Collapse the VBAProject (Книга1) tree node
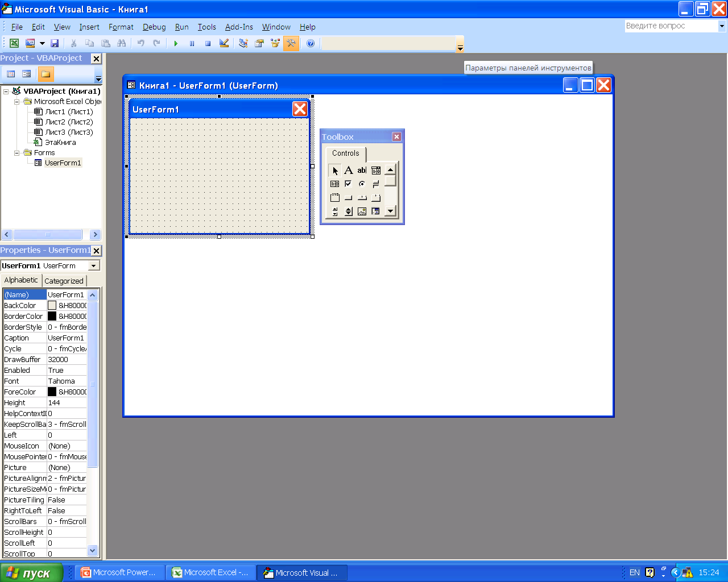The width and height of the screenshot is (728, 582). 6,91
